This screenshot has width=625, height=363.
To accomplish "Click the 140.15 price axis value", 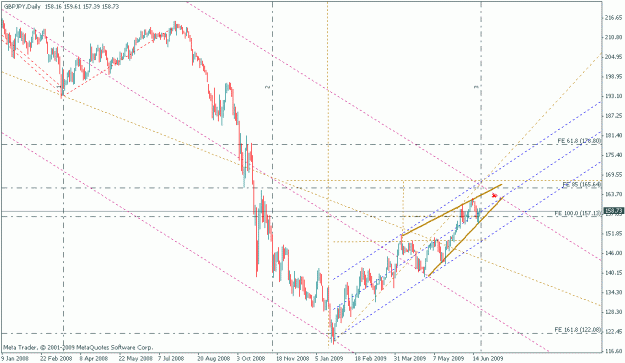I will [613, 273].
